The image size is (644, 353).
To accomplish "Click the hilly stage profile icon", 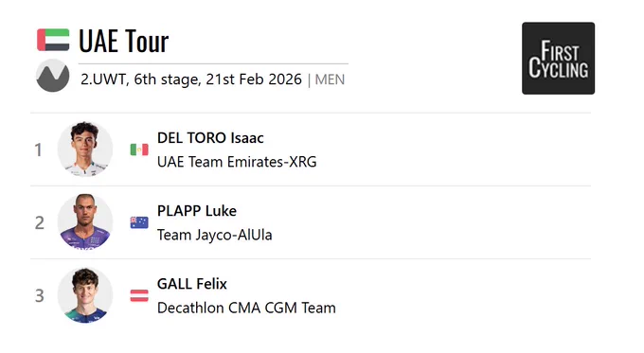I will tap(53, 76).
